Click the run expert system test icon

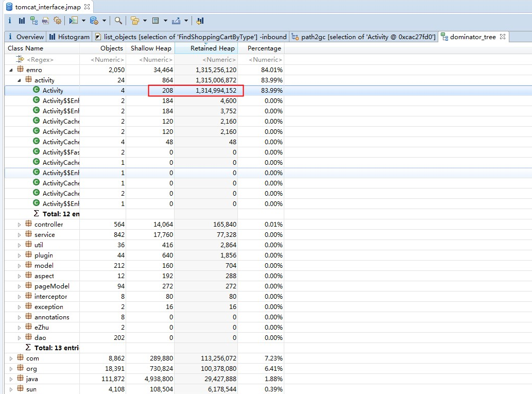[x=74, y=21]
